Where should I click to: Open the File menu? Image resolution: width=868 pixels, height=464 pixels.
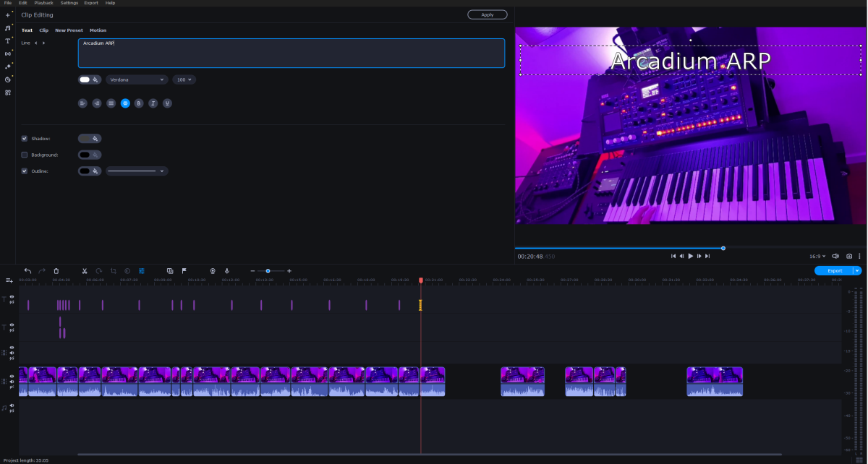click(7, 3)
